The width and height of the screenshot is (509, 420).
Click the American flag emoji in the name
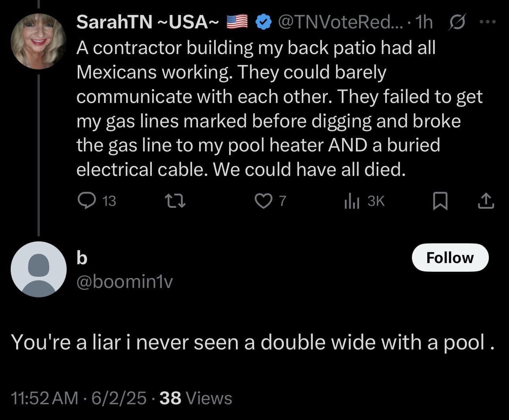tap(237, 22)
